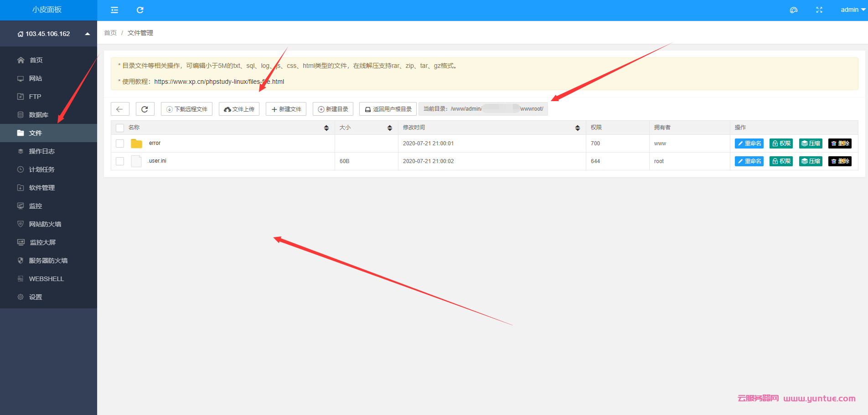
Task: Open the theme palette icon
Action: (794, 10)
